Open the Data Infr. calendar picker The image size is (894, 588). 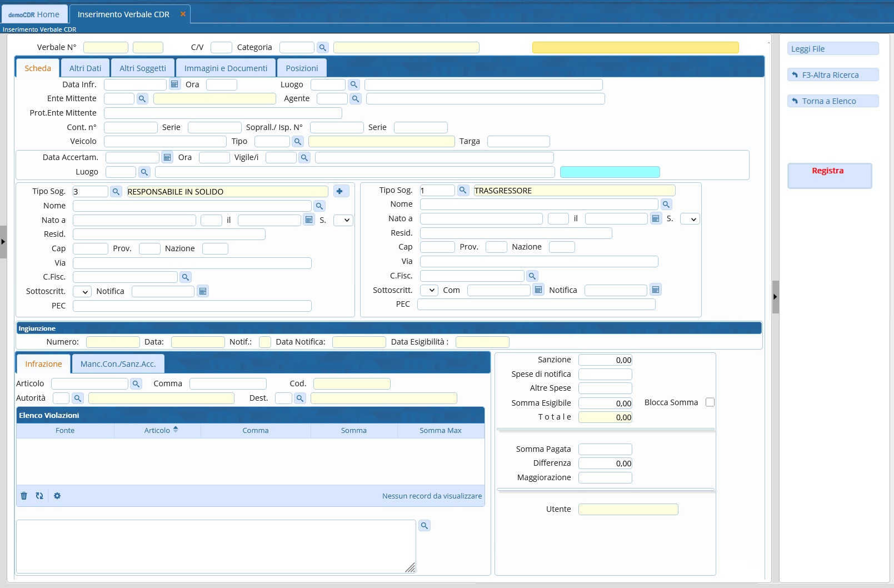click(174, 84)
